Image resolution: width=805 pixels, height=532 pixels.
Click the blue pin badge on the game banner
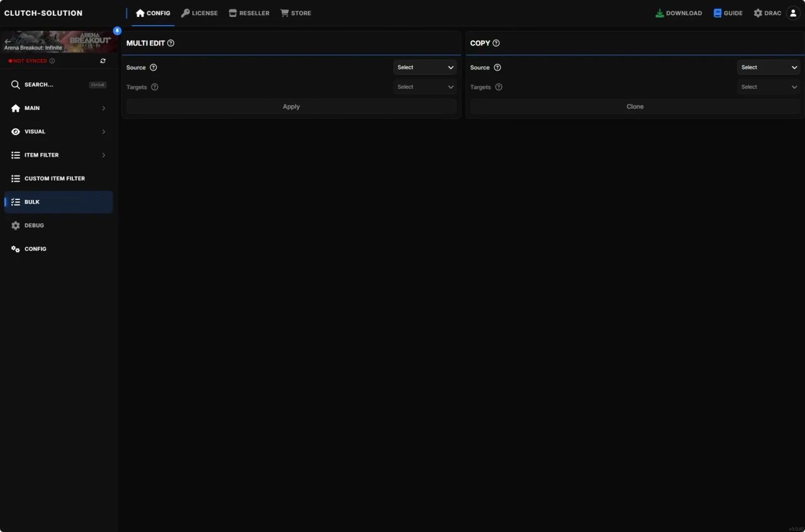coord(117,30)
